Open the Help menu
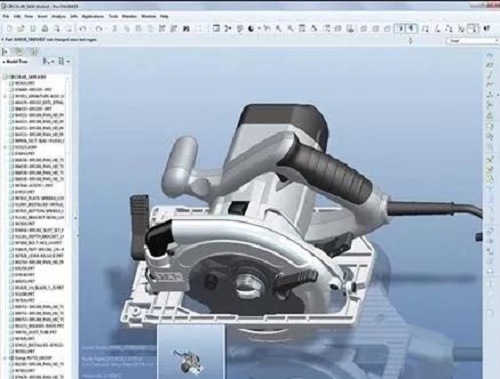The image size is (500, 379). pos(164,16)
